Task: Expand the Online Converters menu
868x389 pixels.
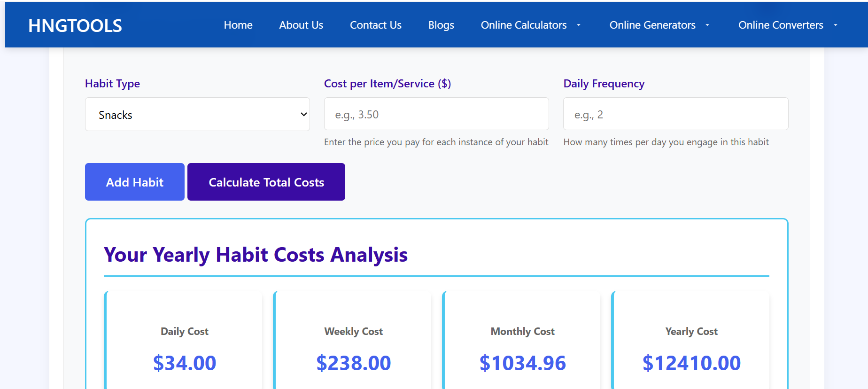Action: click(x=780, y=25)
